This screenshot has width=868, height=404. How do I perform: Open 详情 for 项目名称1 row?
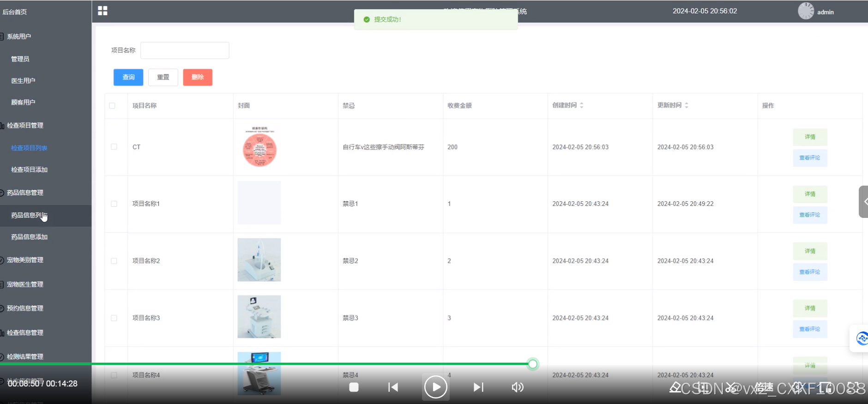tap(810, 194)
